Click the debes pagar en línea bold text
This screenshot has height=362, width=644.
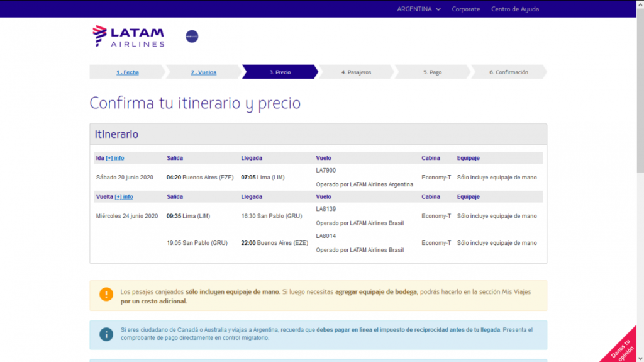[x=408, y=330]
